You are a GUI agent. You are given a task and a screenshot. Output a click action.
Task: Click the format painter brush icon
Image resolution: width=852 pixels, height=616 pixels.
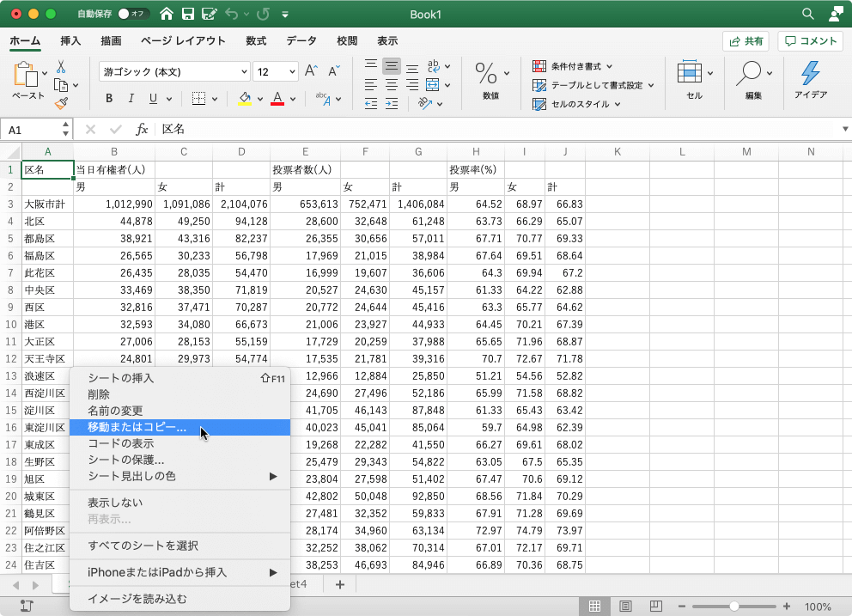[x=61, y=103]
